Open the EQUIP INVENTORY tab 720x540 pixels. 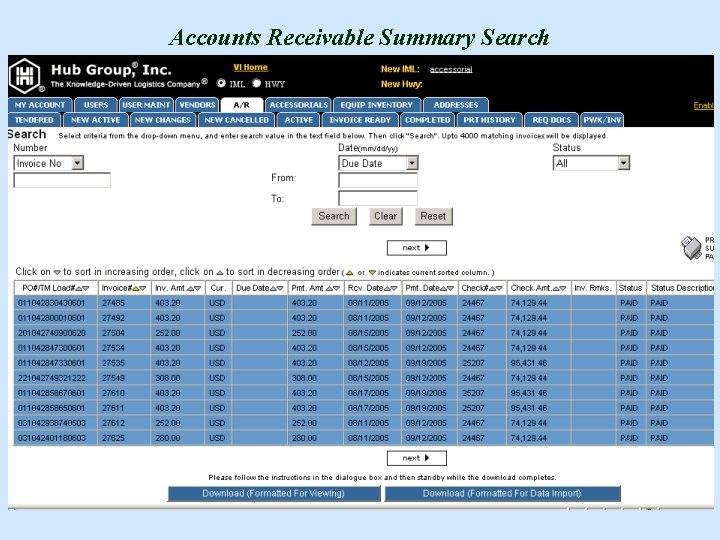click(377, 105)
